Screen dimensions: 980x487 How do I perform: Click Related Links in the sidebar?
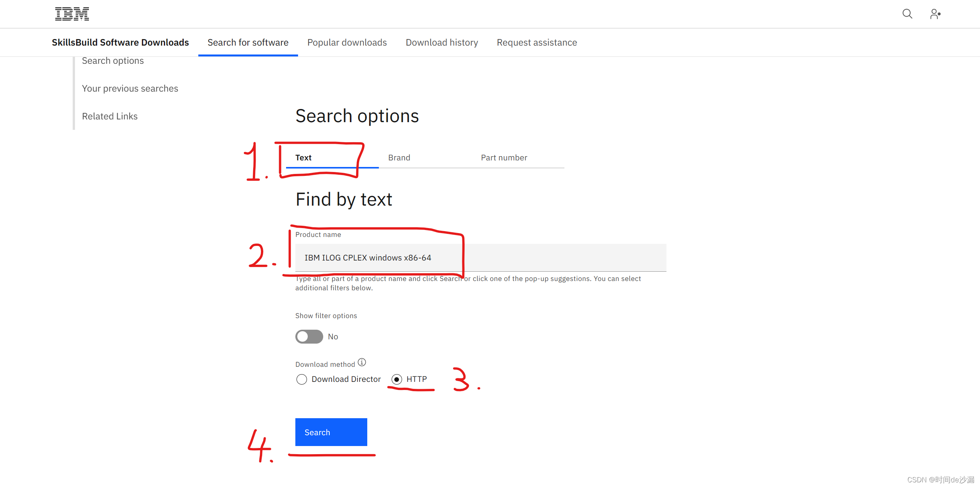(x=109, y=116)
